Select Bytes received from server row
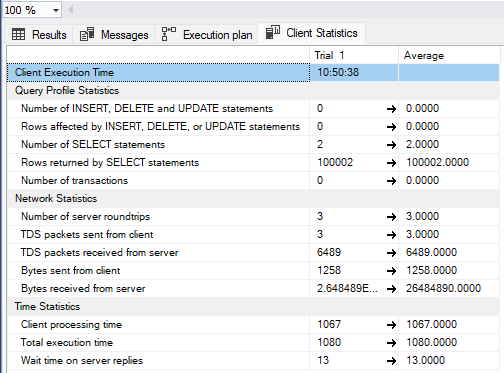504x373 pixels. point(253,288)
